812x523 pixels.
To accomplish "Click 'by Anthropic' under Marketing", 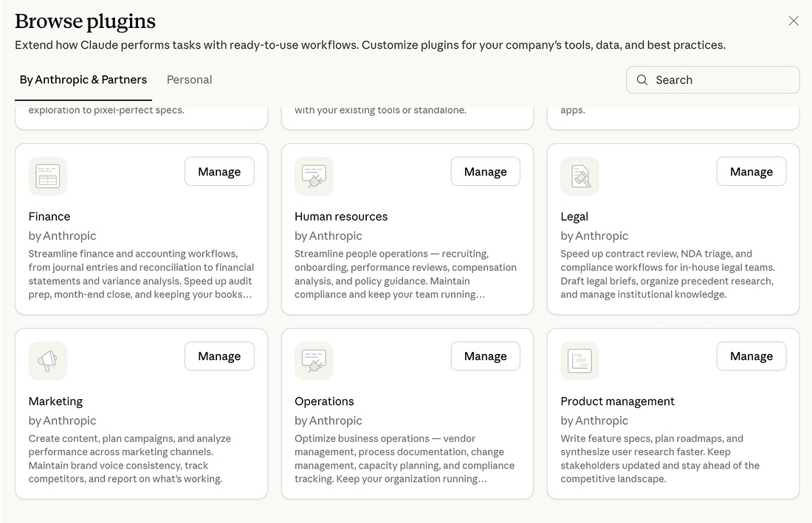I will pyautogui.click(x=62, y=420).
